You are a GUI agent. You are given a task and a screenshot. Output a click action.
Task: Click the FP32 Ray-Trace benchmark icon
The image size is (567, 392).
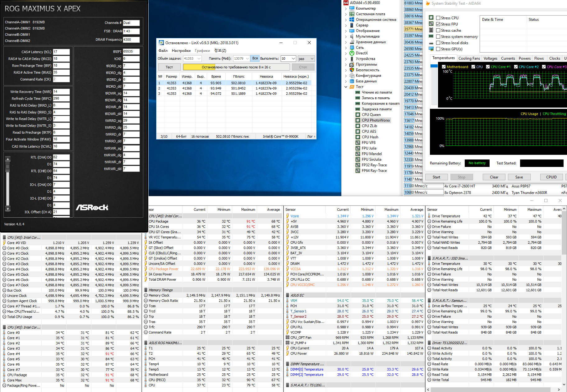358,165
